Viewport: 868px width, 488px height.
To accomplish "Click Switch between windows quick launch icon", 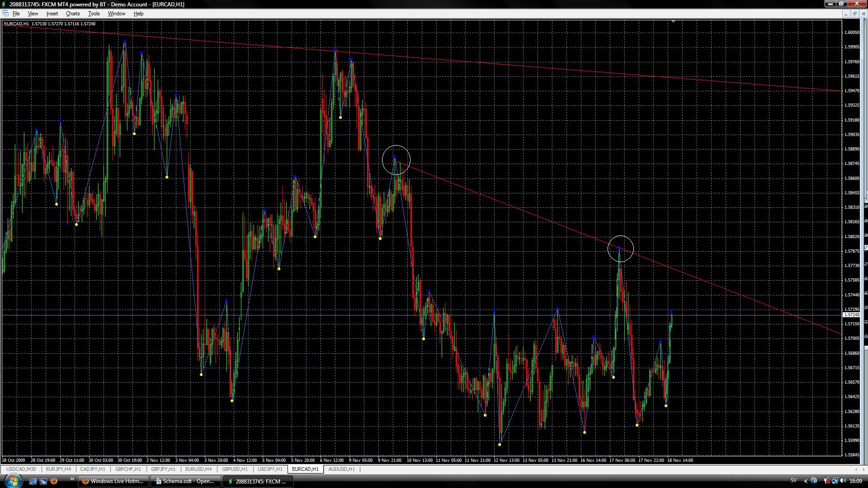I will 43,481.
